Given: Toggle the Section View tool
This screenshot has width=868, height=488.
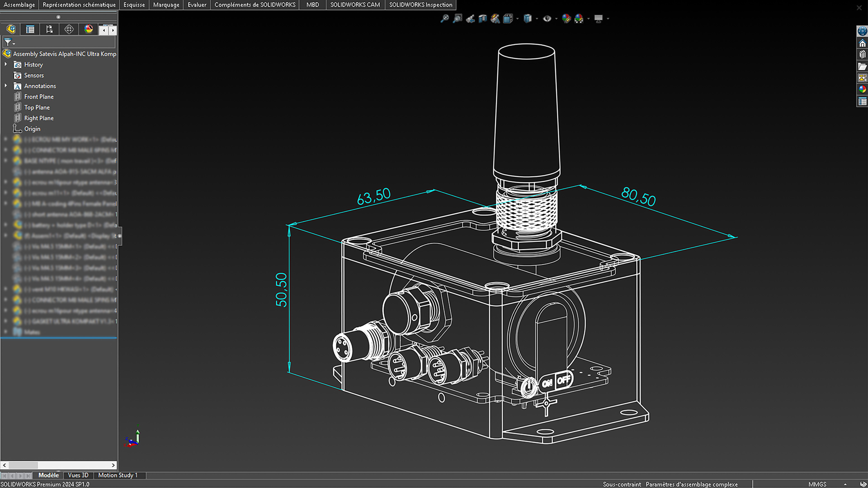Looking at the screenshot, I should click(x=483, y=19).
